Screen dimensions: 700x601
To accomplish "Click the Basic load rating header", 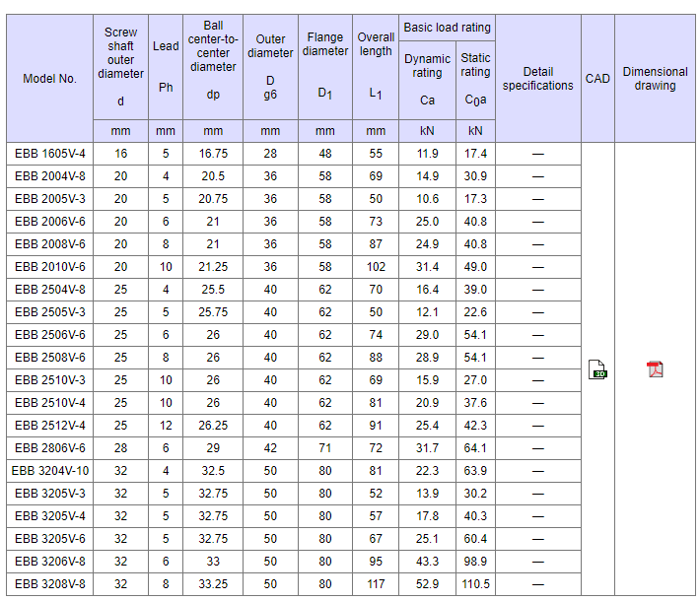I will point(447,28).
